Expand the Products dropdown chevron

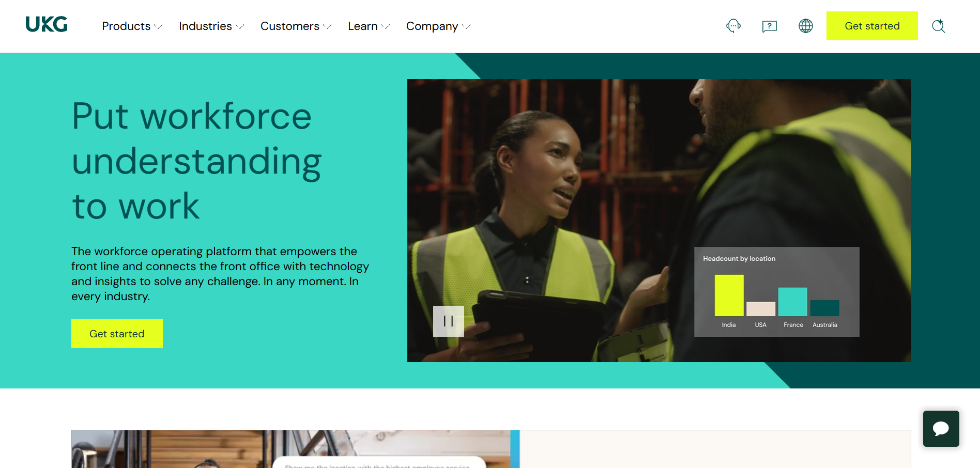pyautogui.click(x=158, y=26)
